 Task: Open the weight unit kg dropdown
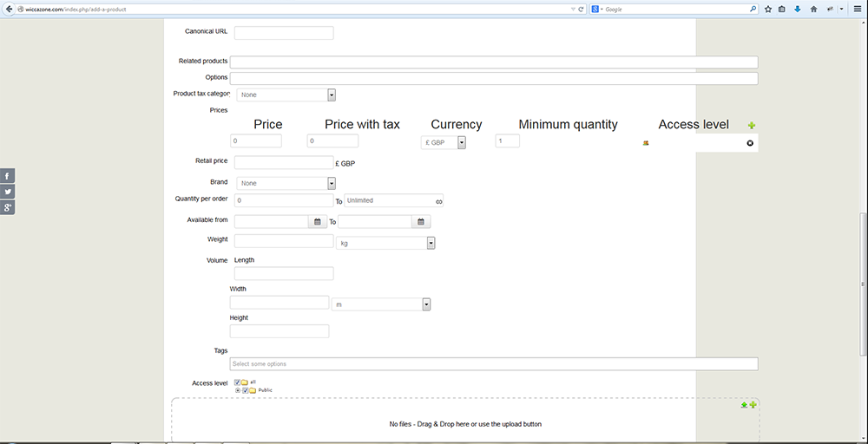tap(431, 244)
